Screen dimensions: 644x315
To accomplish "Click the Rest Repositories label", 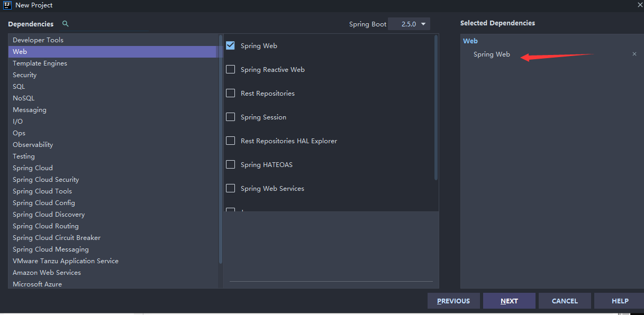I will pyautogui.click(x=268, y=94).
